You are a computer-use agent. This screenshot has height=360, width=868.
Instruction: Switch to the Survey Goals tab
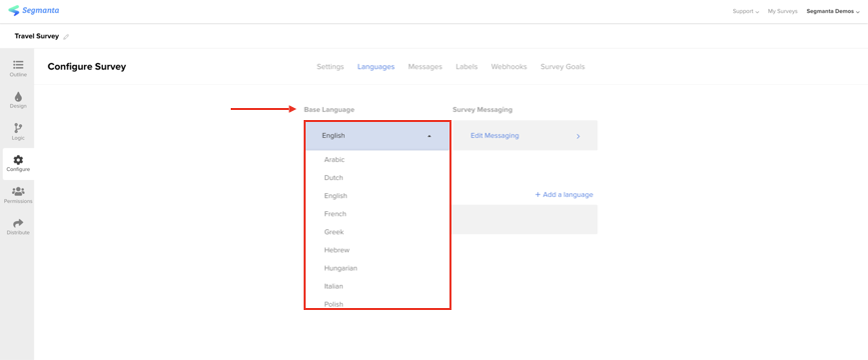pyautogui.click(x=562, y=66)
